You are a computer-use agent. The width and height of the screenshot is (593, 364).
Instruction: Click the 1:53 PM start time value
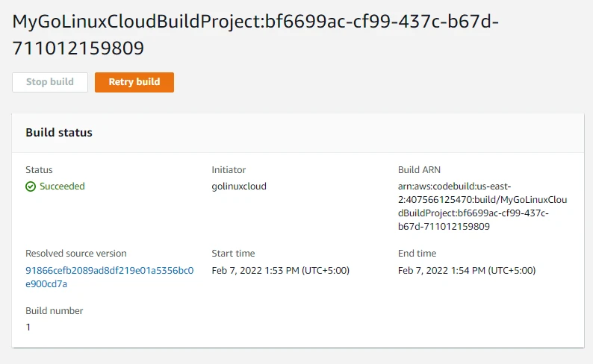pos(280,270)
